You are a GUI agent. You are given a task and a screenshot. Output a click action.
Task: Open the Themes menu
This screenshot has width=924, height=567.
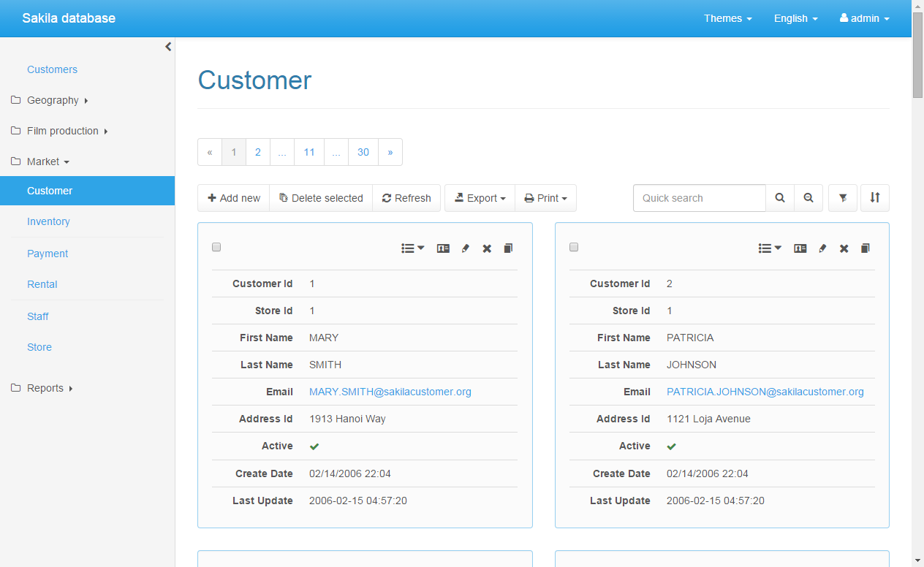point(727,18)
